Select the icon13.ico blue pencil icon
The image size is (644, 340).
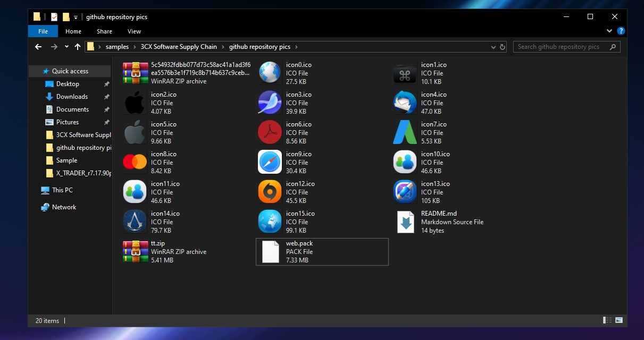[x=405, y=192]
